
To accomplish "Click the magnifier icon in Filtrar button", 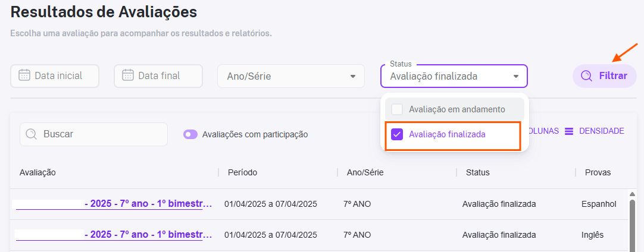I will click(586, 76).
